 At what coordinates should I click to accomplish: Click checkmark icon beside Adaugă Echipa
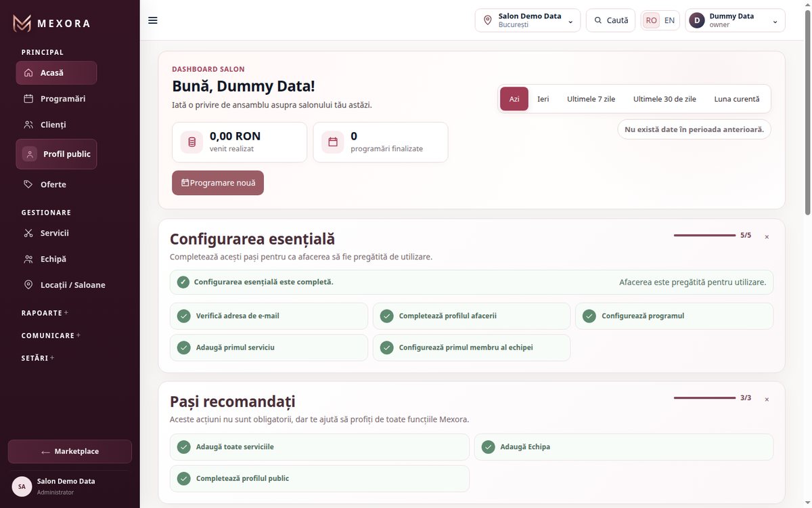point(488,447)
